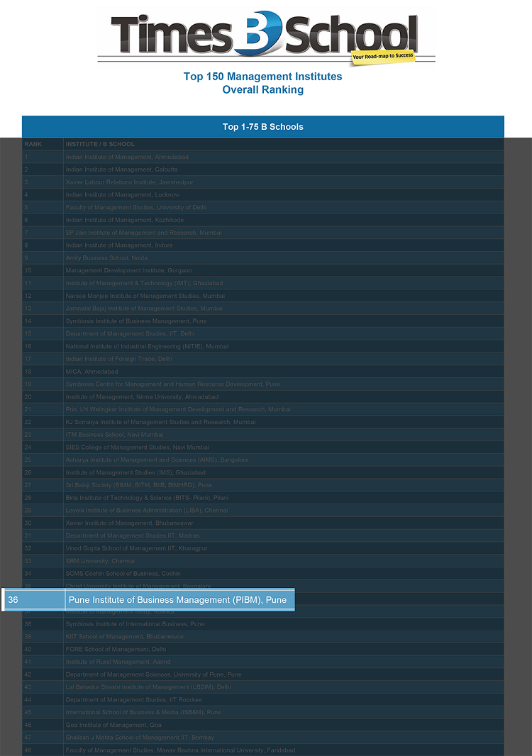Image resolution: width=532 pixels, height=756 pixels.
Task: Select Department of Management Studies IIT, Madras
Action: 133,535
